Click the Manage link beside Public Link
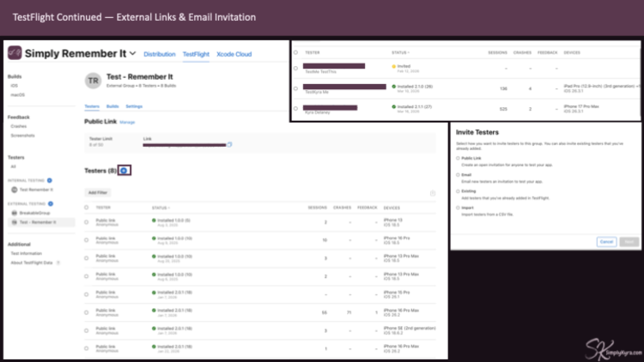 pyautogui.click(x=127, y=122)
